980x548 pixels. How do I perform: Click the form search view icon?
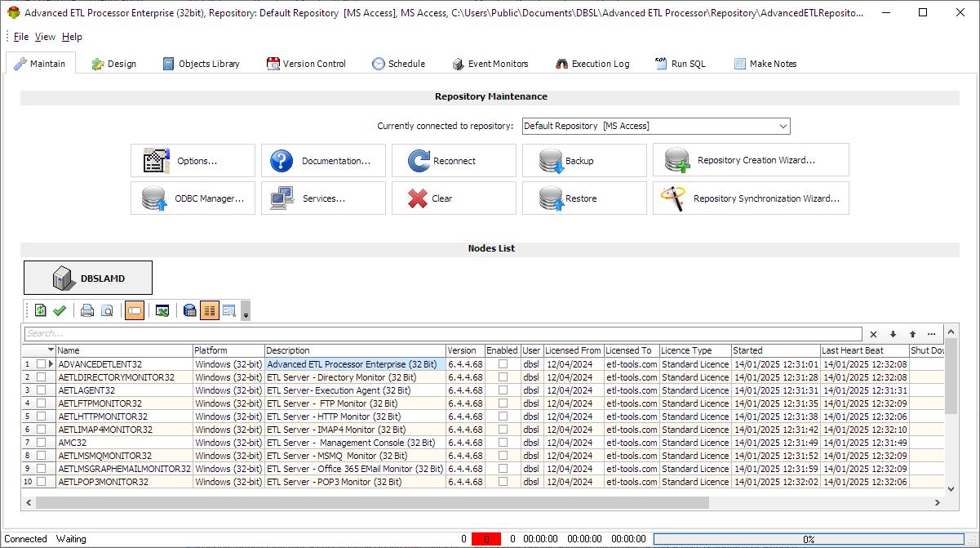(228, 310)
